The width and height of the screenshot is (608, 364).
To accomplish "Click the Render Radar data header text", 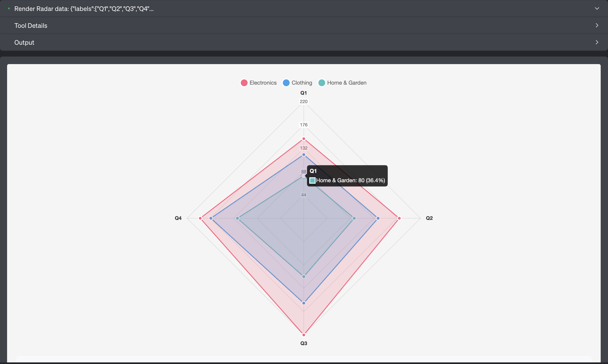I will 84,9.
